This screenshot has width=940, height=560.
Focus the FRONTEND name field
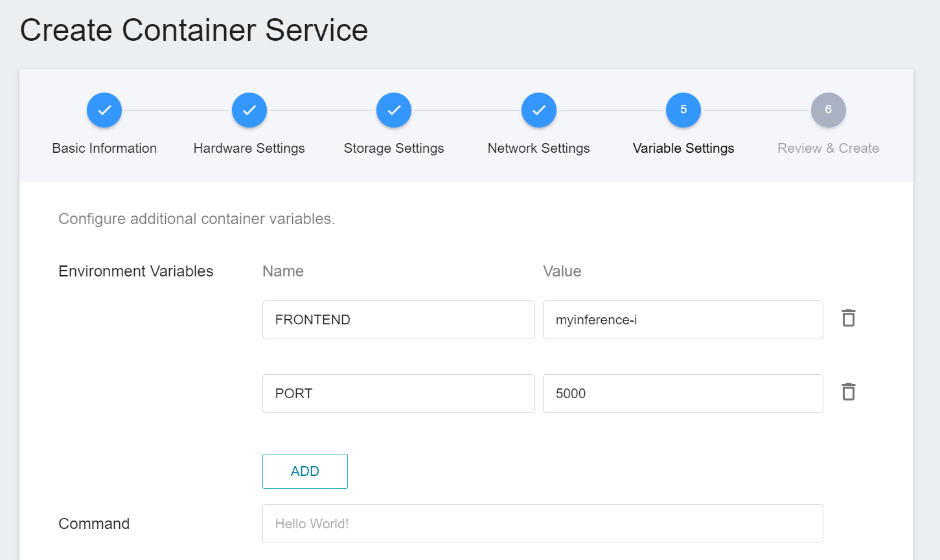tap(398, 320)
